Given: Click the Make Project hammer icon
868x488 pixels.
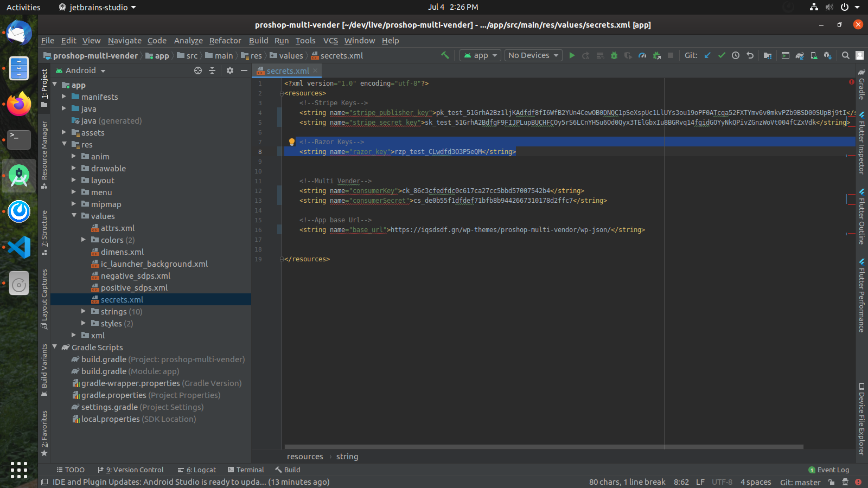Looking at the screenshot, I should point(445,55).
